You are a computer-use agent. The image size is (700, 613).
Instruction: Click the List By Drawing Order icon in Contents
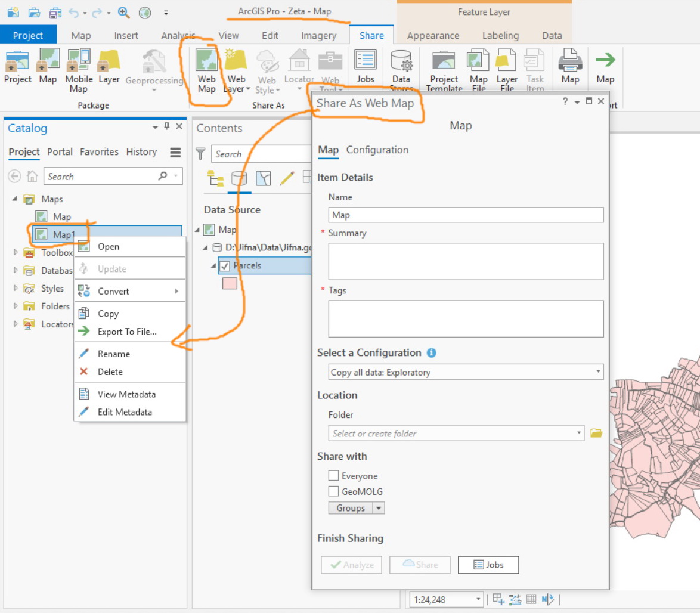[x=216, y=178]
